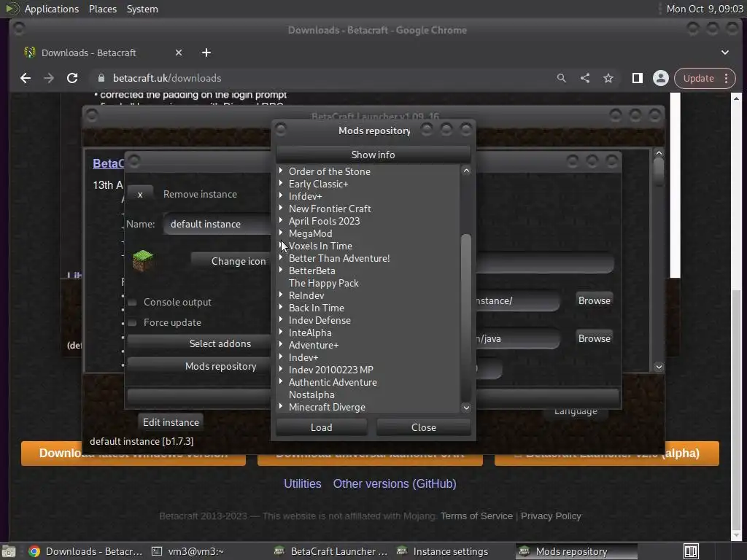This screenshot has height=560, width=747.
Task: Expand the Early Classic+ entry
Action: [281, 183]
